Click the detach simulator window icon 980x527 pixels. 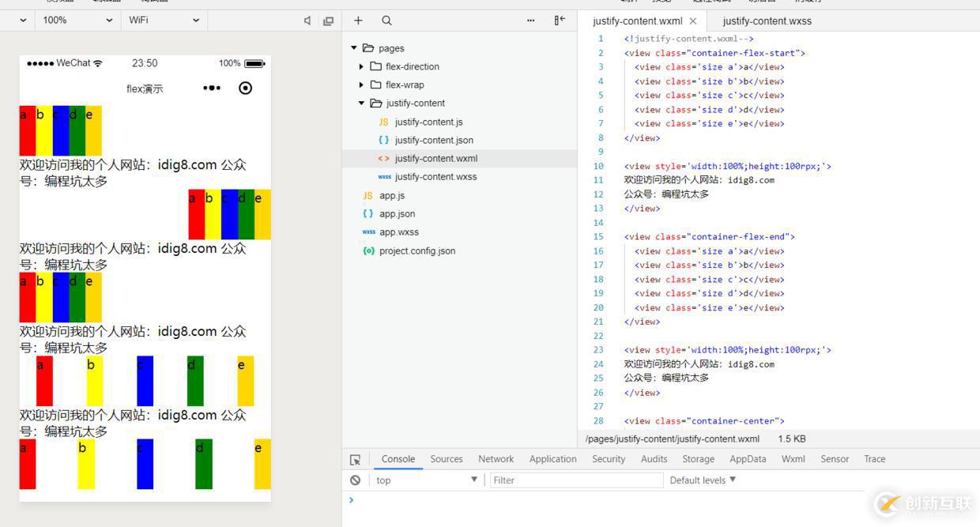[x=329, y=21]
